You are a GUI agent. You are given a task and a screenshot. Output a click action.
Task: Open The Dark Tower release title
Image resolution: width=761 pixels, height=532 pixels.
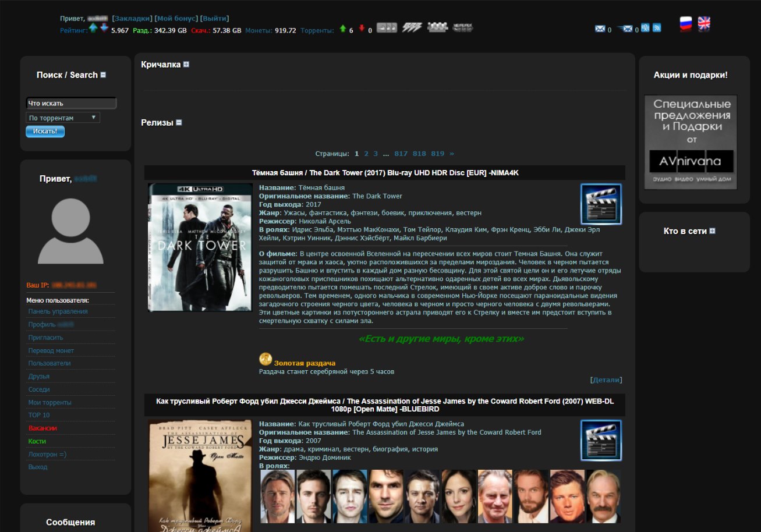385,173
